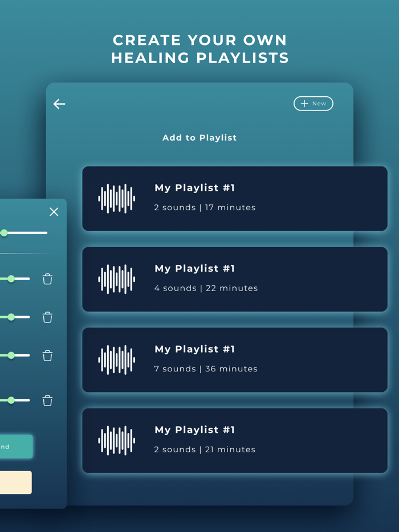Screen dimensions: 399x532
Task: Delete the third sound using its trash icon
Action: point(47,355)
